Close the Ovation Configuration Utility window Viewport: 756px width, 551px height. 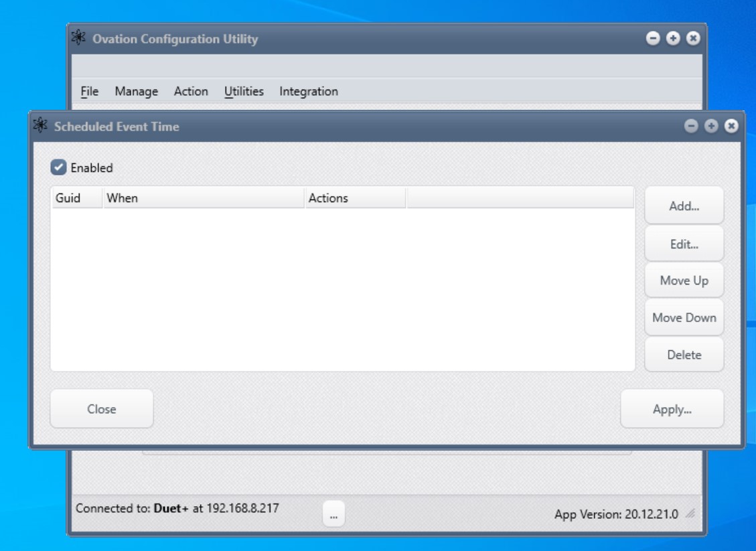point(693,38)
